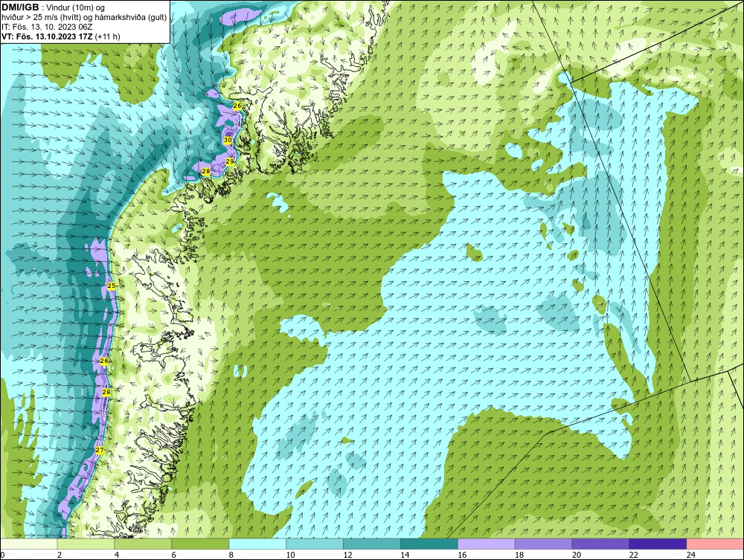Click the yellow gust label 27
The height and width of the screenshot is (560, 744).
(x=99, y=450)
